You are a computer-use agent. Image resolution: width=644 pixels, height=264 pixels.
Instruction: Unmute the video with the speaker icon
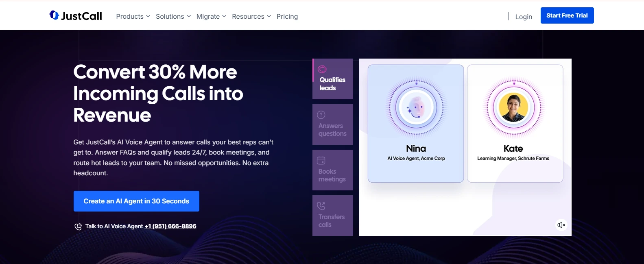(x=561, y=225)
